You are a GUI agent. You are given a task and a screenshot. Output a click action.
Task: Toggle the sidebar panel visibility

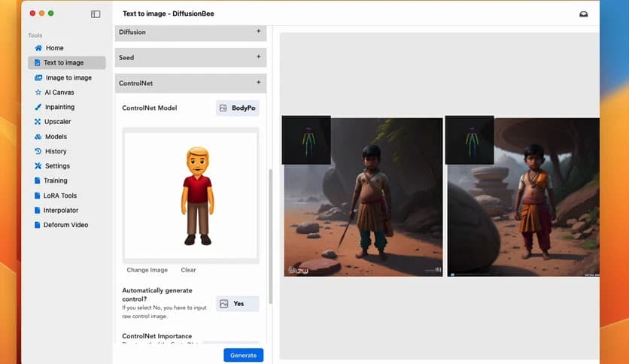[x=96, y=14]
